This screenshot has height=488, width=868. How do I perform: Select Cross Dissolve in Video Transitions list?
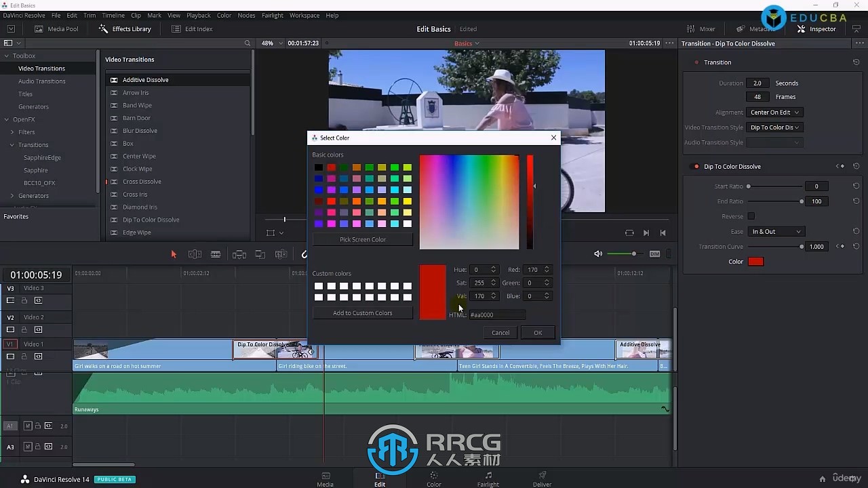142,182
